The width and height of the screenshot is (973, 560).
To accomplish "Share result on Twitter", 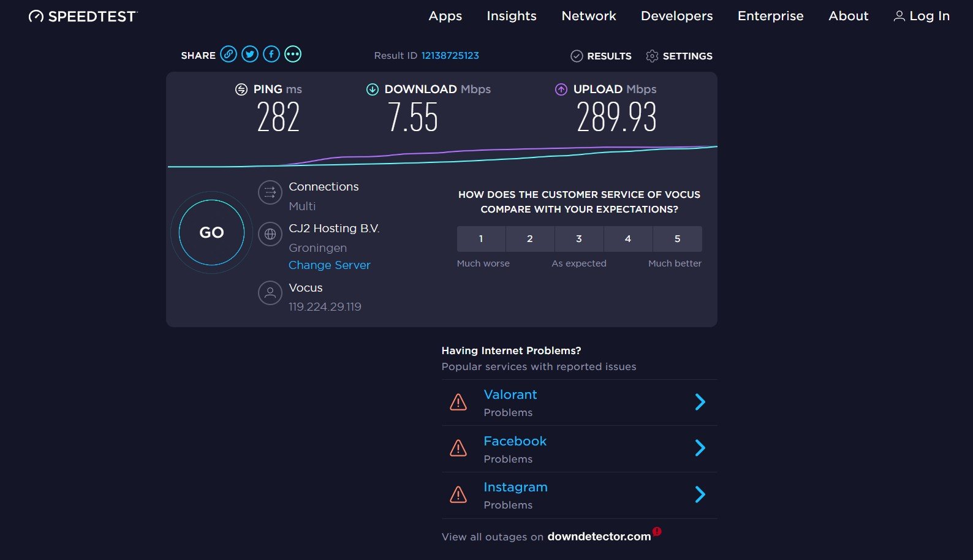I will 250,55.
